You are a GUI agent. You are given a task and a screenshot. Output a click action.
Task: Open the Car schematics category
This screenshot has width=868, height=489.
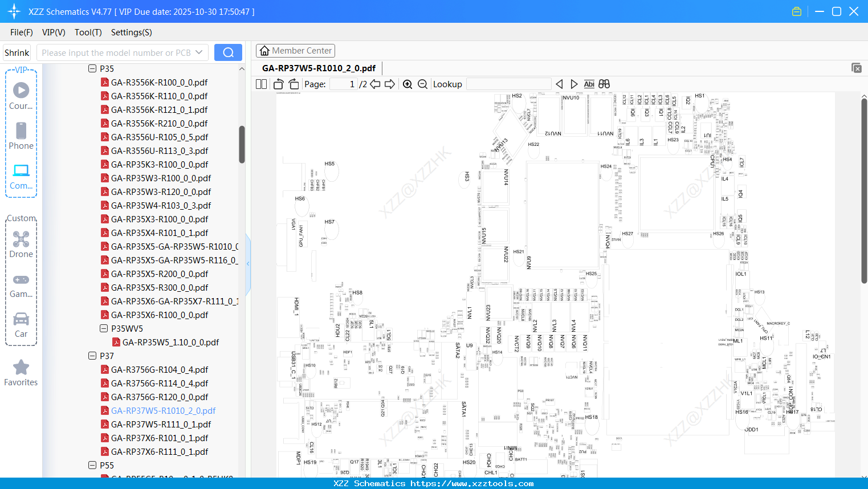pos(21,325)
